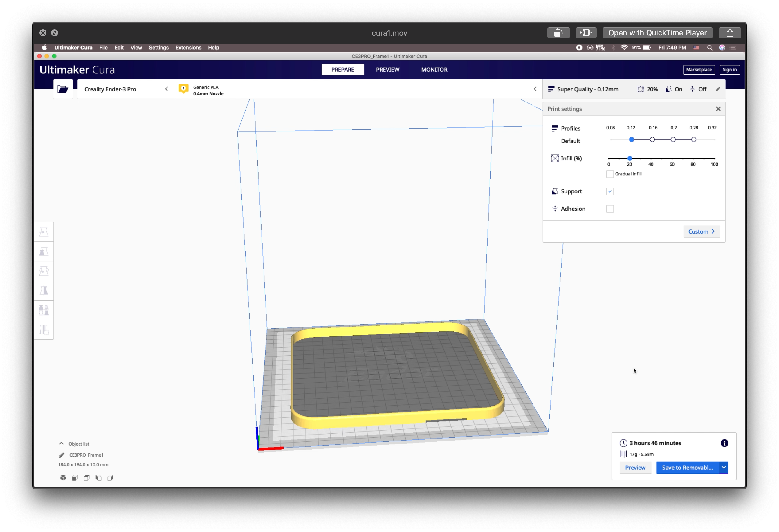Image resolution: width=779 pixels, height=532 pixels.
Task: Select CE3PRO_Frame1 in object list
Action: (x=86, y=455)
